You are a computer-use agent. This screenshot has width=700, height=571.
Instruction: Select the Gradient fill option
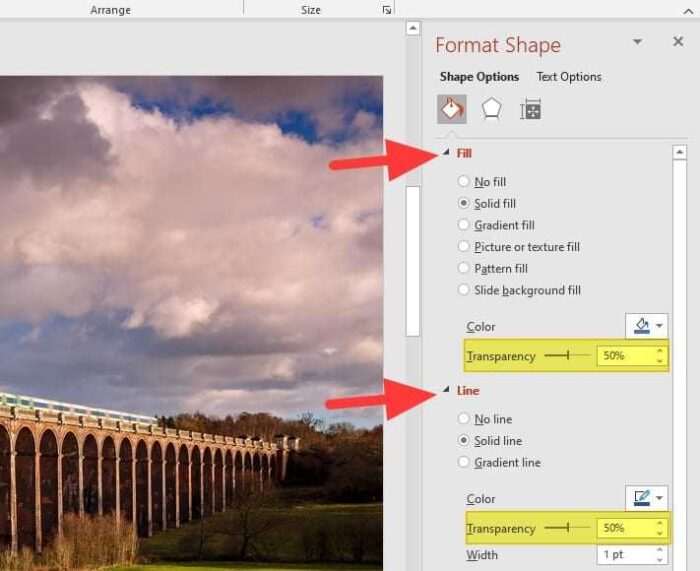pyautogui.click(x=496, y=225)
